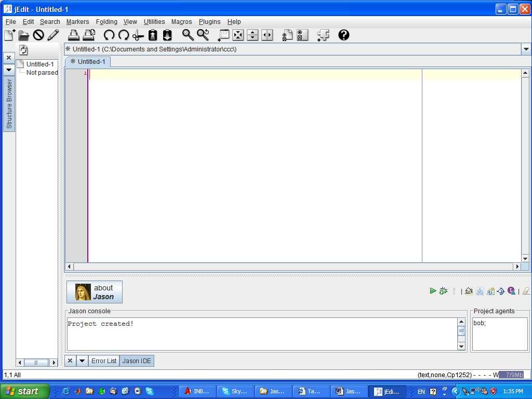This screenshot has width=532, height=399.
Task: Split the edit pane vertically
Action: (268, 35)
